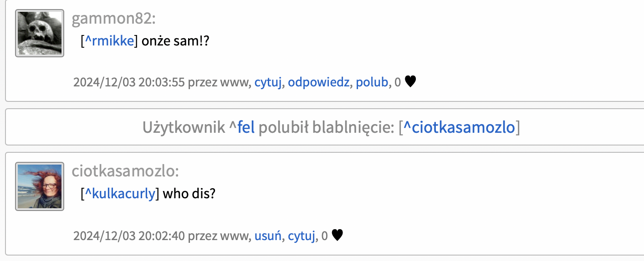The height and width of the screenshot is (261, 644).
Task: Click cytuj on gammon82's post
Action: click(268, 82)
